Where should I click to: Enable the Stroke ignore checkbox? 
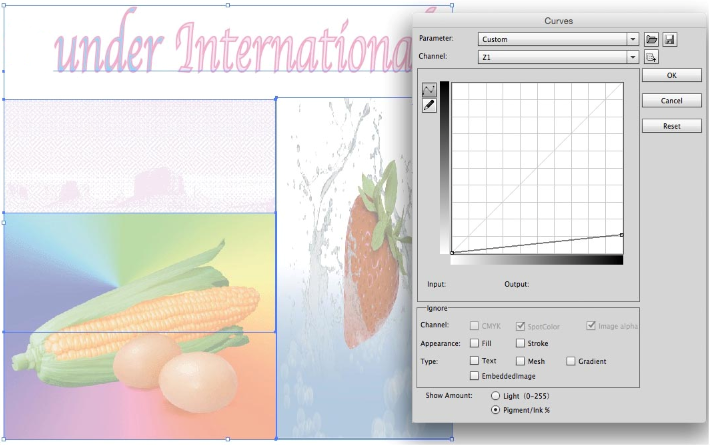(x=520, y=343)
